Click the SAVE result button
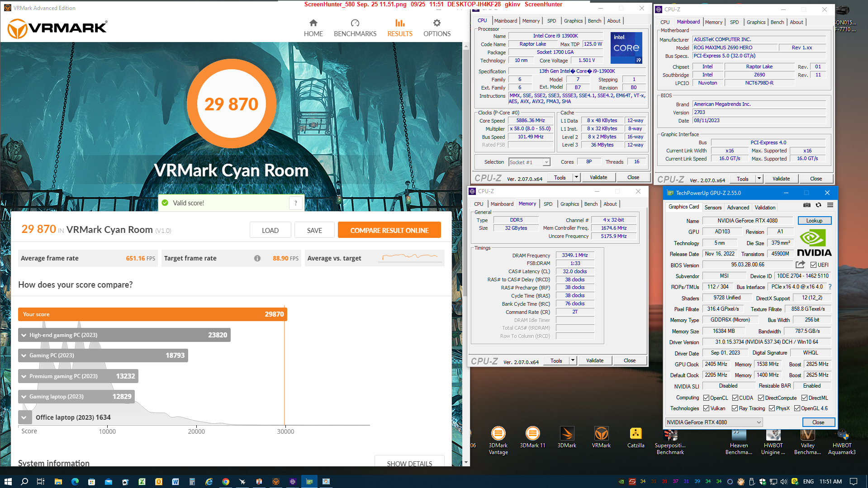868x488 pixels. (314, 230)
